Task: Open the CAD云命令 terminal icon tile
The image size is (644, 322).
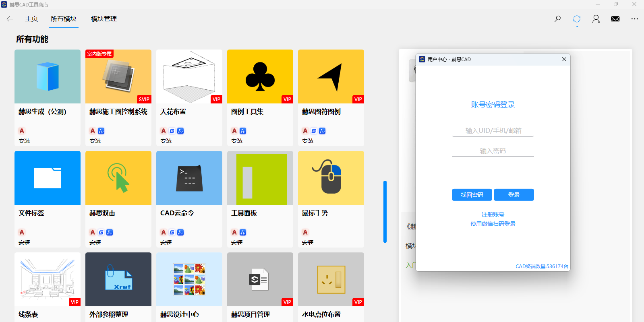Action: click(x=189, y=178)
